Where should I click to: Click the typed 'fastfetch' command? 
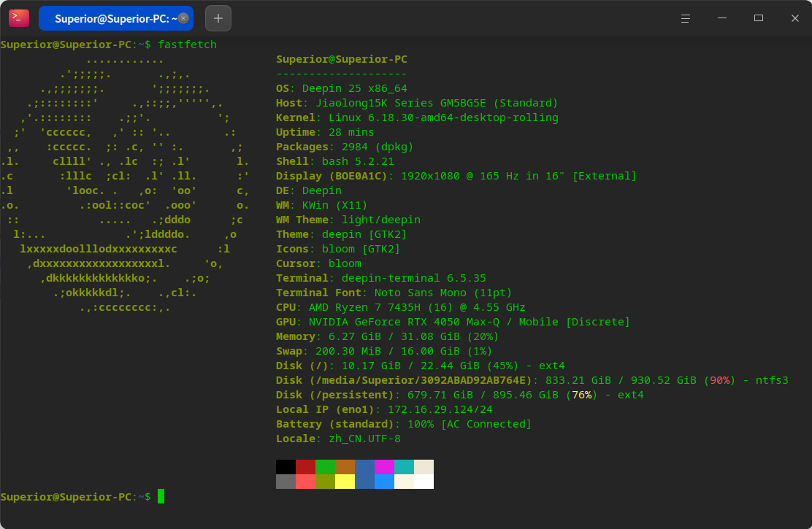[188, 45]
